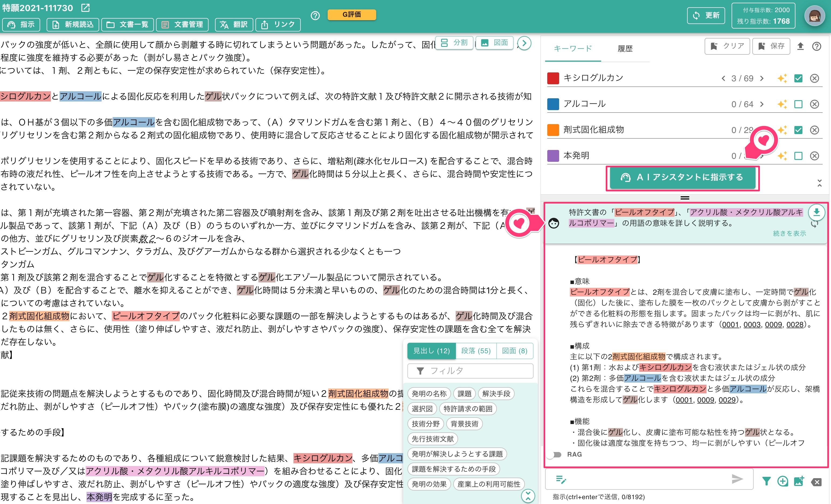Select the 見出し (12) tab
Screen dimensions: 831x504
click(x=431, y=351)
